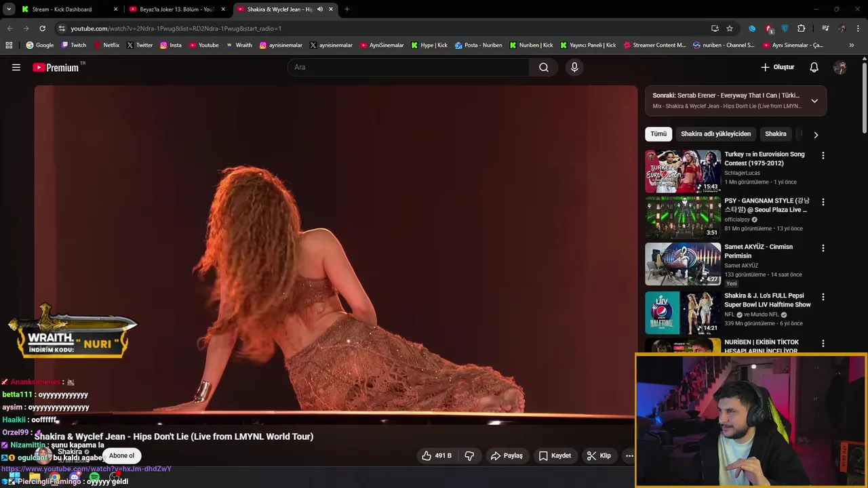
Task: Open the Twitch bookmark
Action: pyautogui.click(x=74, y=45)
